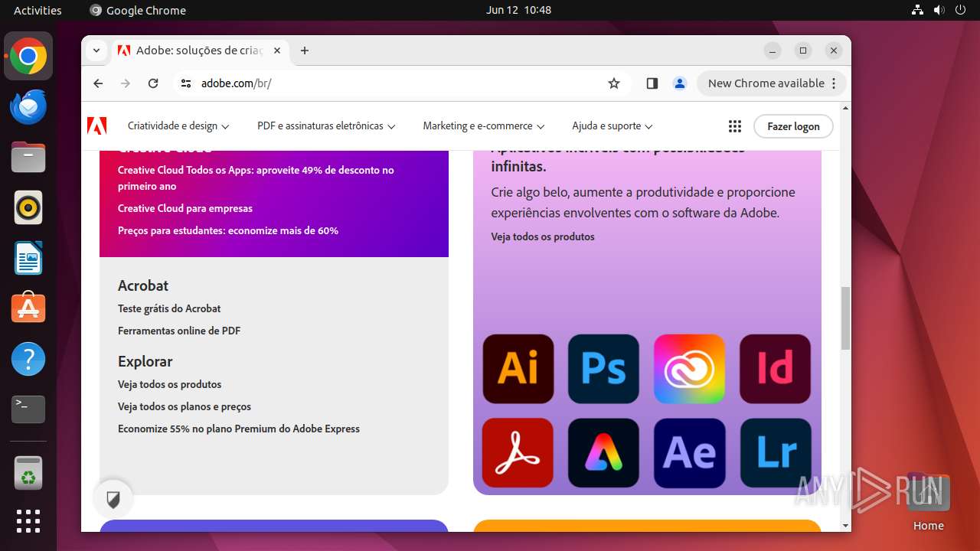Image resolution: width=980 pixels, height=551 pixels.
Task: Open the clock calendar at Jun 12 10:48
Action: 518,10
